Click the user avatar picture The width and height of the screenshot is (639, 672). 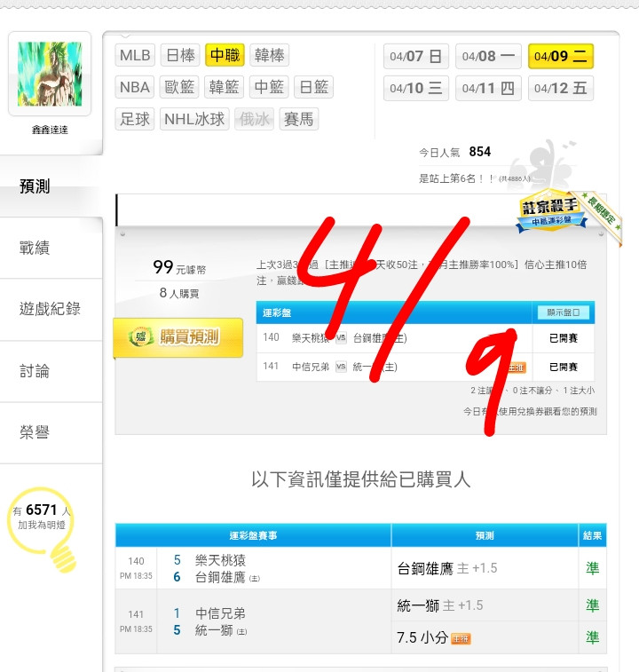(x=50, y=74)
